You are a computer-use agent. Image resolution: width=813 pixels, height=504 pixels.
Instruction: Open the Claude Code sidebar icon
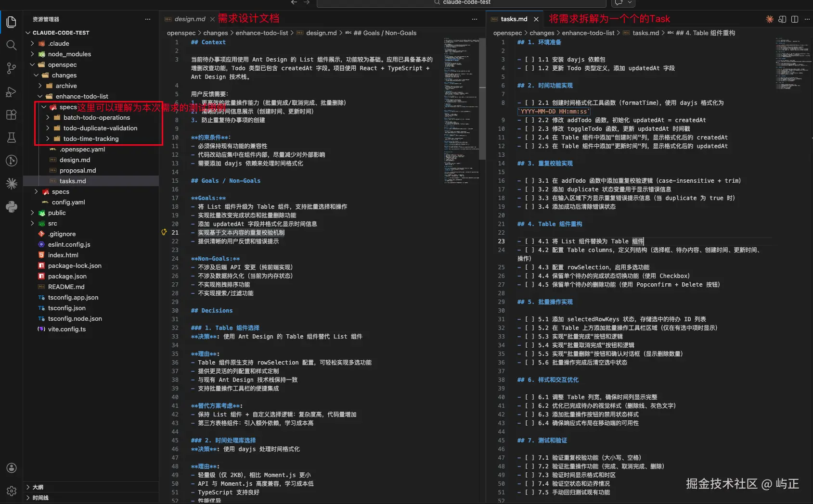12,184
